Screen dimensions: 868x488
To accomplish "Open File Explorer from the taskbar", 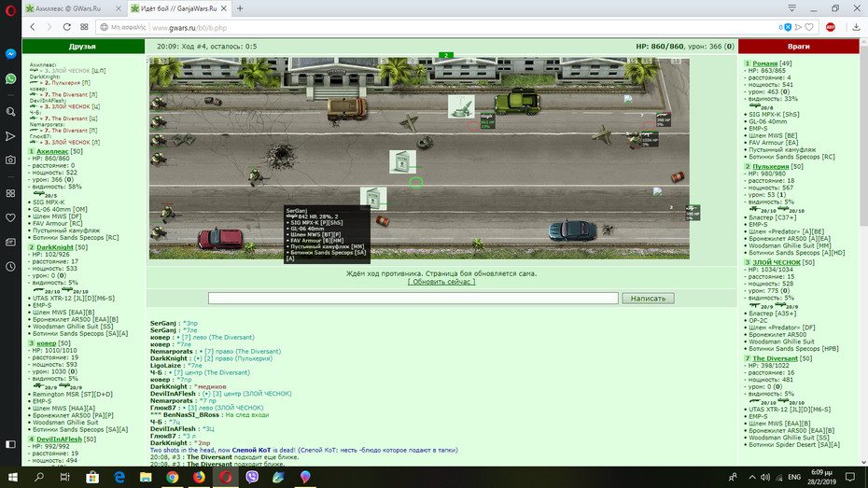I will point(146,477).
